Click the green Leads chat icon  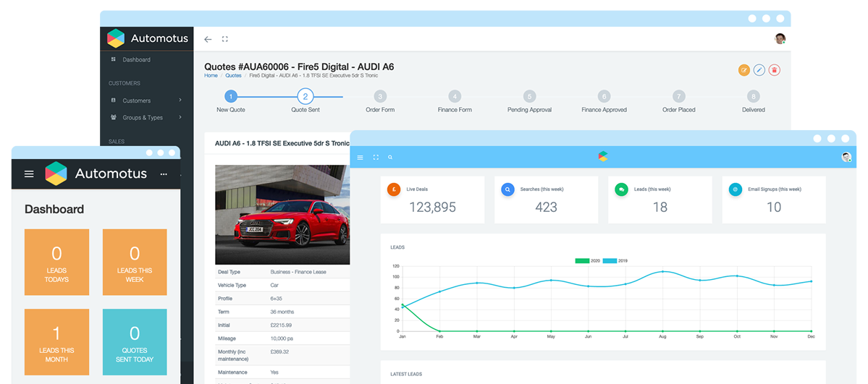(621, 189)
